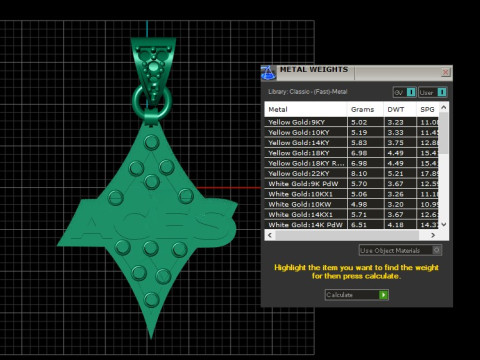The width and height of the screenshot is (480, 360).
Task: Click the 5.19 grams value for 10KY
Action: pos(359,132)
